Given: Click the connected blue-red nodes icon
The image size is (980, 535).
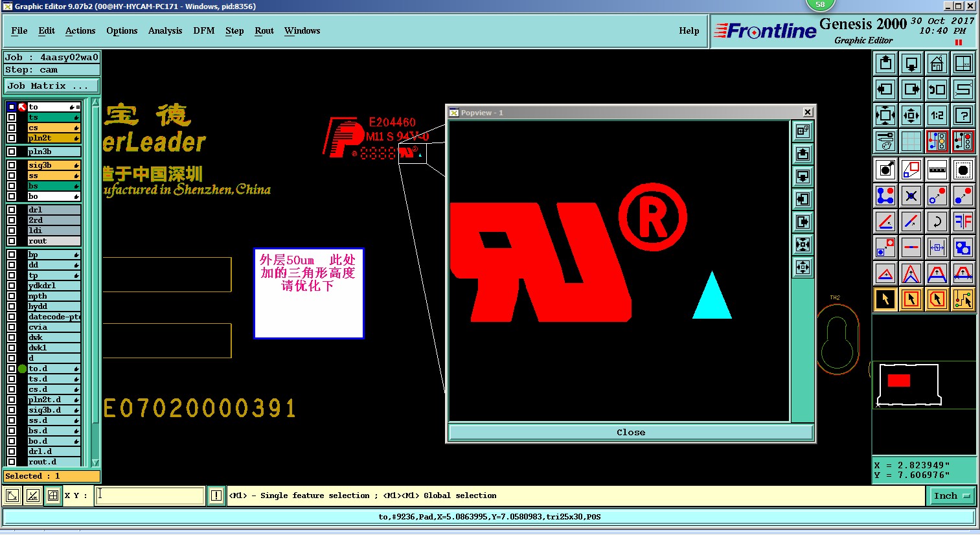Looking at the screenshot, I should [x=885, y=196].
